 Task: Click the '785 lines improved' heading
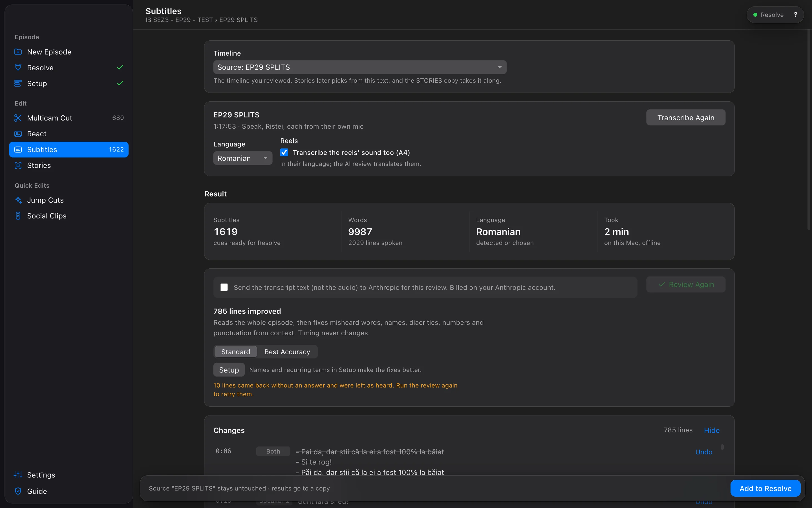247,311
